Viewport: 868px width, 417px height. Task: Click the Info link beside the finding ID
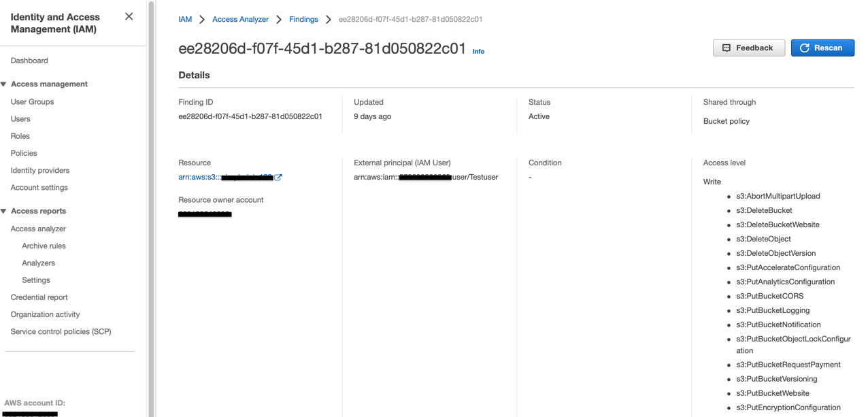[478, 51]
